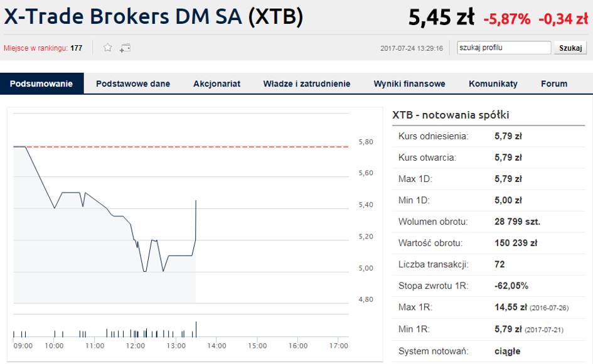The height and width of the screenshot is (364, 593).
Task: Go to Władze i zatrudnienie tab
Action: point(307,83)
